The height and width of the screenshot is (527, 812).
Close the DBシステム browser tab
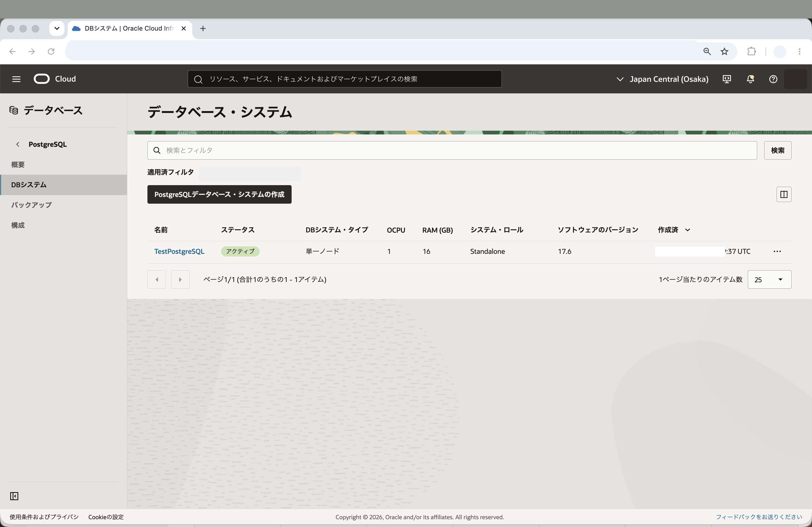(x=184, y=29)
